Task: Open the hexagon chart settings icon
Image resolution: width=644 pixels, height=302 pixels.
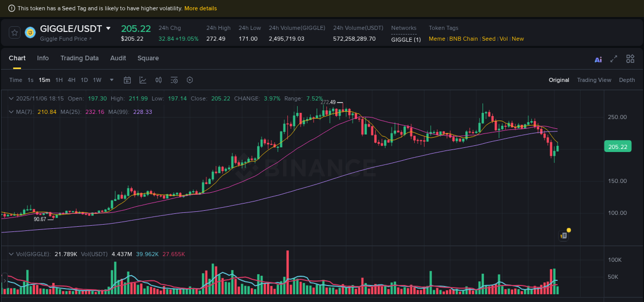Action: (x=189, y=80)
